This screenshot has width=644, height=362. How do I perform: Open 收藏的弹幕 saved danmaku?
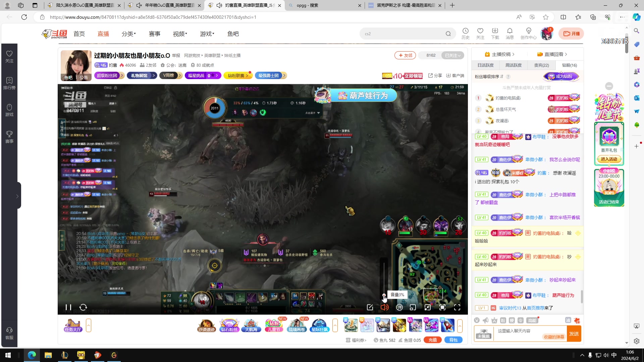[554, 337]
